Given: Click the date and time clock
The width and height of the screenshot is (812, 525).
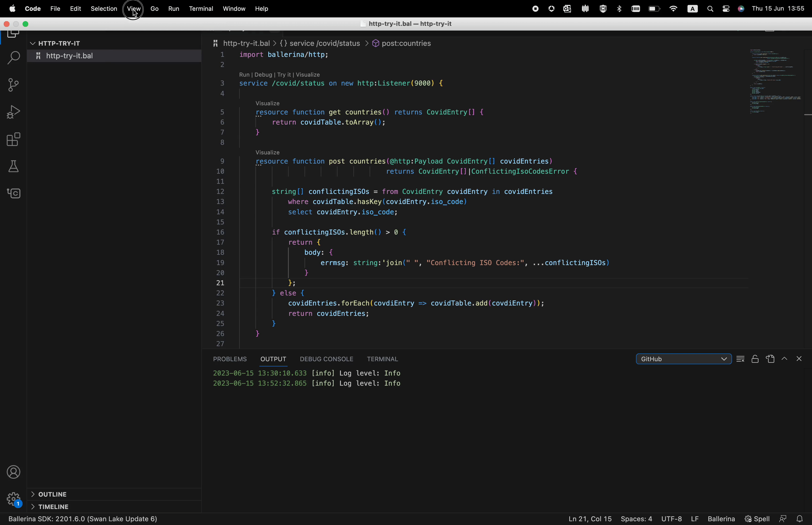Looking at the screenshot, I should coord(778,9).
